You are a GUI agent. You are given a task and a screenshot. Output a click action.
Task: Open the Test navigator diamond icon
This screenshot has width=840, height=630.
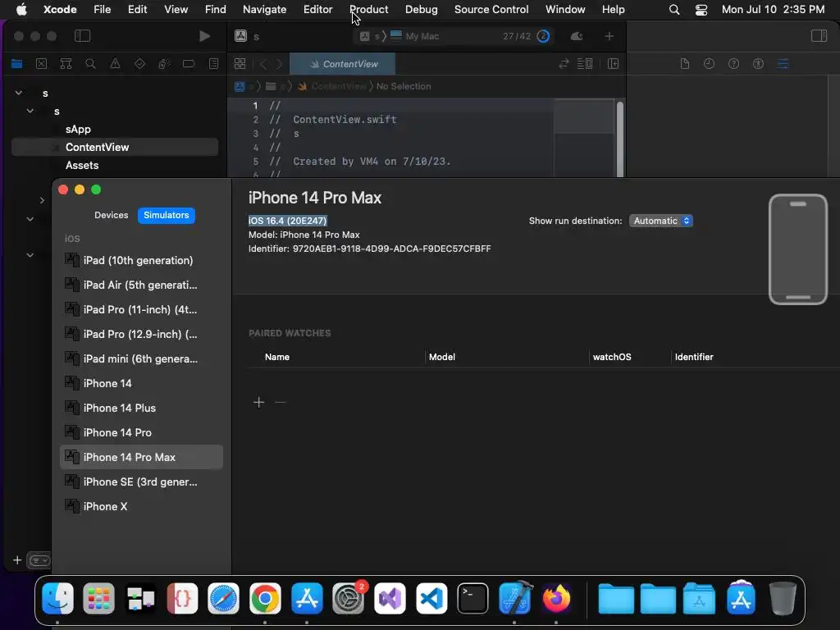[139, 64]
